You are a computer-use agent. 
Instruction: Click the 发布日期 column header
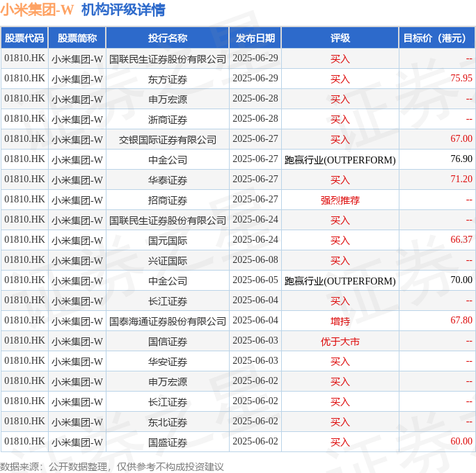[x=255, y=38]
